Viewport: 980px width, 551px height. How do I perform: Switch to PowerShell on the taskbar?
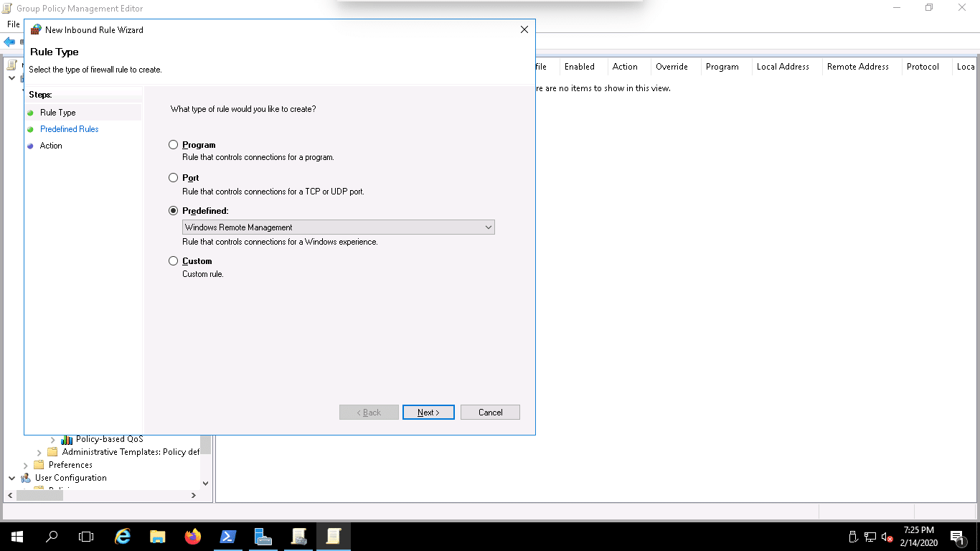coord(228,537)
